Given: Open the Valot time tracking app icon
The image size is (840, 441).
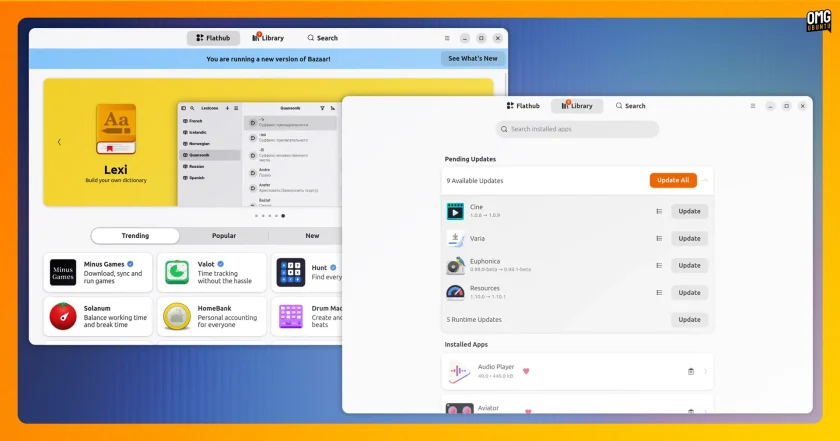Looking at the screenshot, I should (177, 272).
